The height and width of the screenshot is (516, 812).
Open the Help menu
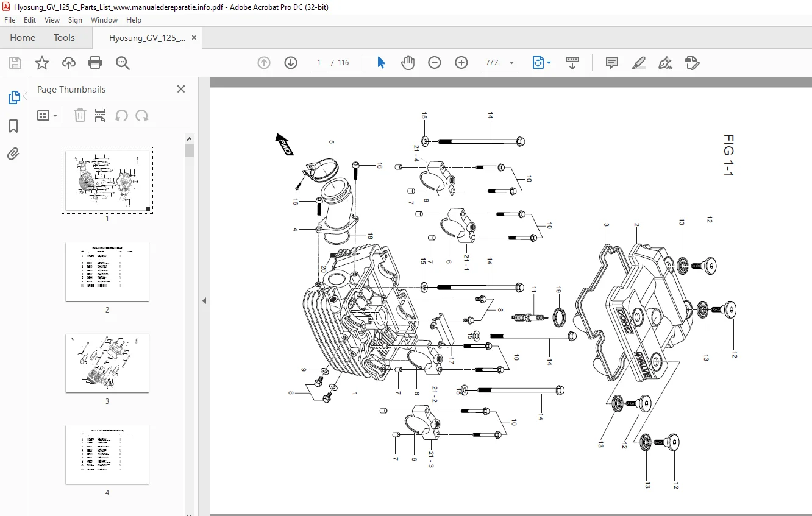pos(134,20)
